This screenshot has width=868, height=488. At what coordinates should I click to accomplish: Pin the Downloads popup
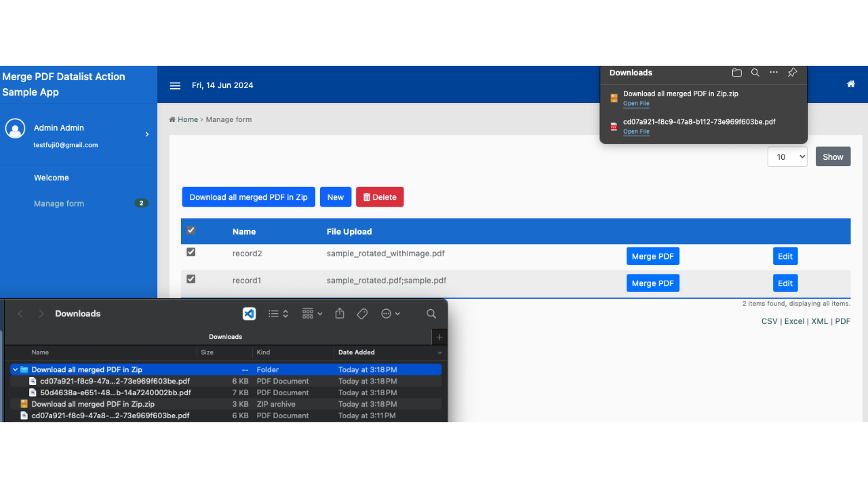(792, 73)
